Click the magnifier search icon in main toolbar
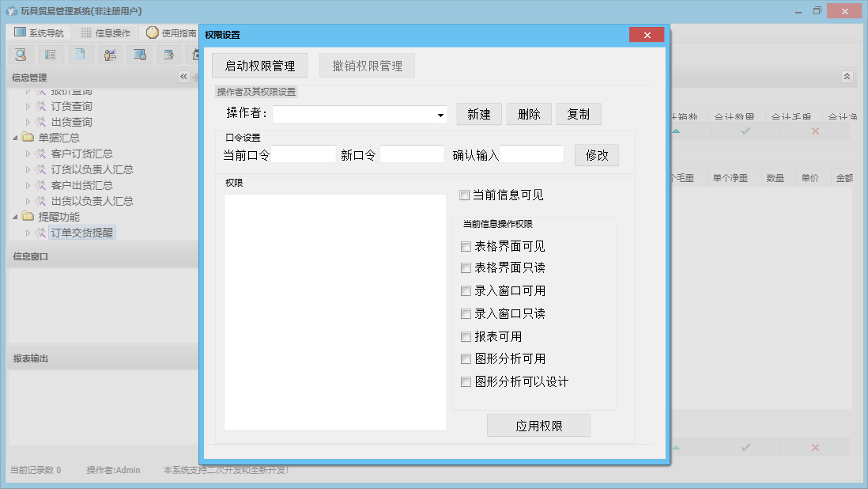This screenshot has width=868, height=489. (x=21, y=55)
